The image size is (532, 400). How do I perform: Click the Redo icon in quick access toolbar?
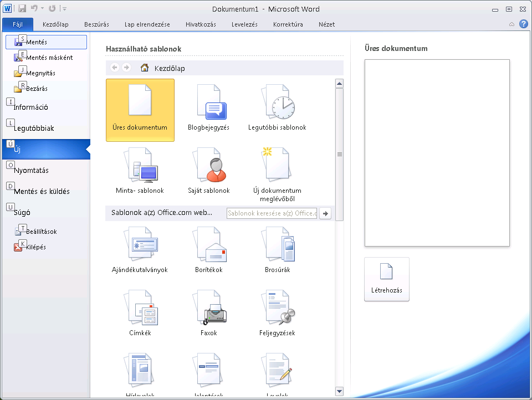[52, 8]
